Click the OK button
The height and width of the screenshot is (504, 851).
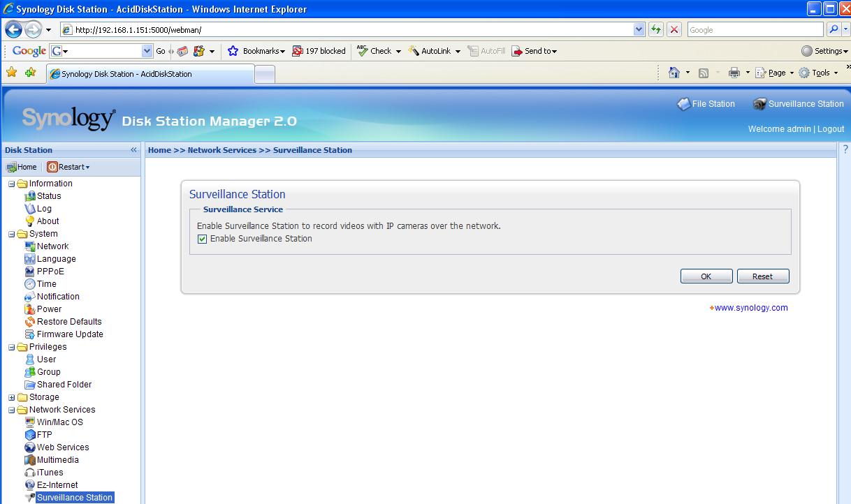(x=706, y=276)
